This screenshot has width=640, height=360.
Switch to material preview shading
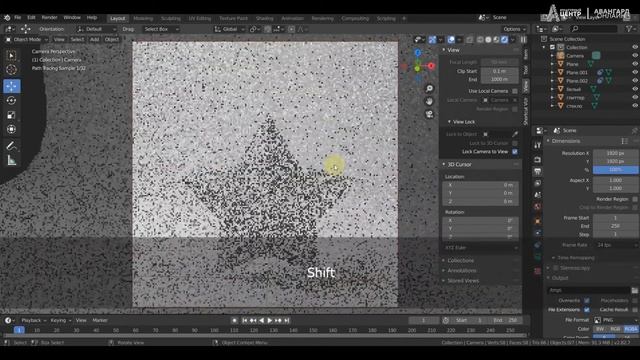pyautogui.click(x=496, y=40)
